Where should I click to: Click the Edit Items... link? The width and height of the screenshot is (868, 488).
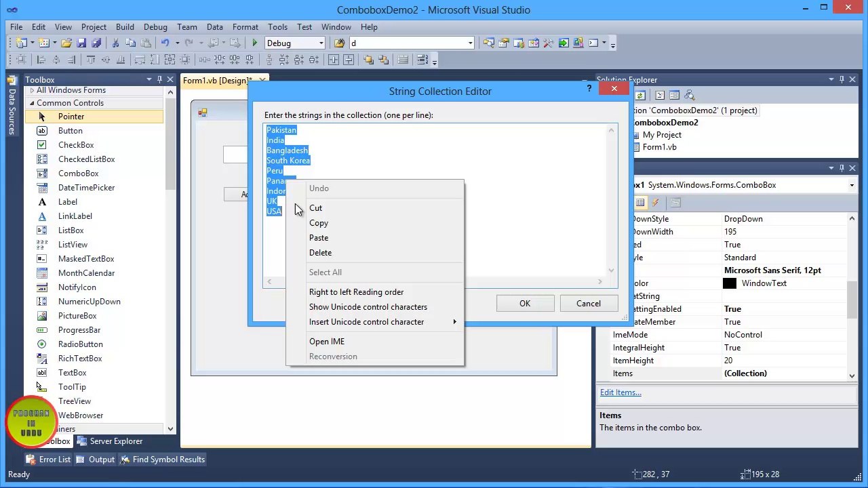tap(620, 392)
